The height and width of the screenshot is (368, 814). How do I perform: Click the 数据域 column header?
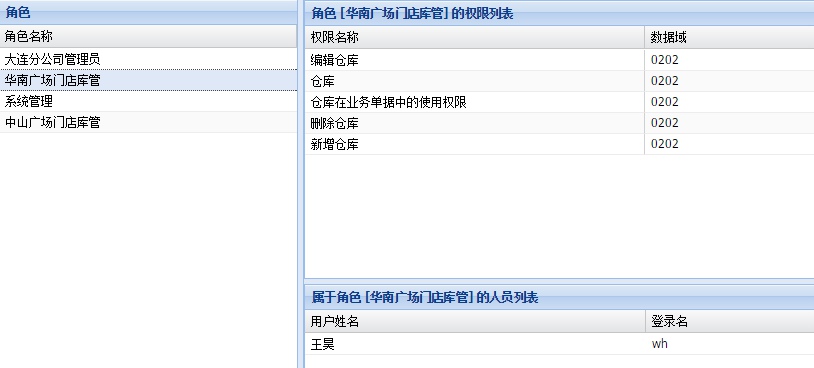[x=729, y=37]
